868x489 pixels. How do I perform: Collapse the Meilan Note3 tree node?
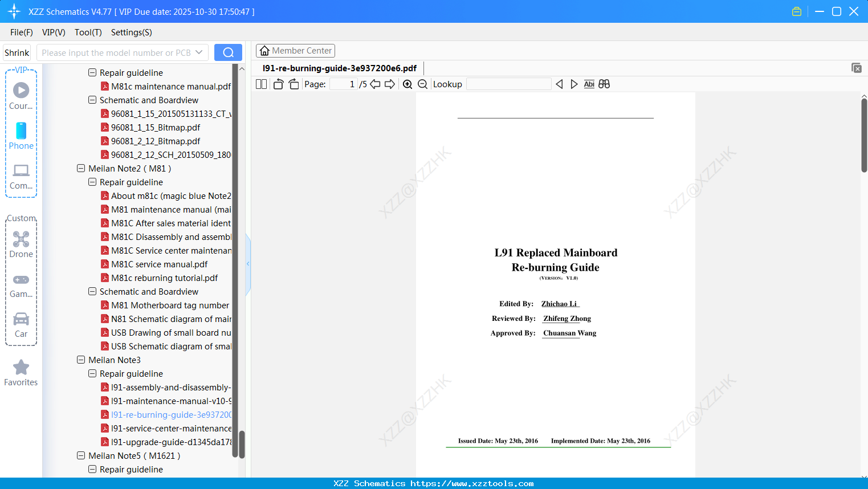point(81,360)
